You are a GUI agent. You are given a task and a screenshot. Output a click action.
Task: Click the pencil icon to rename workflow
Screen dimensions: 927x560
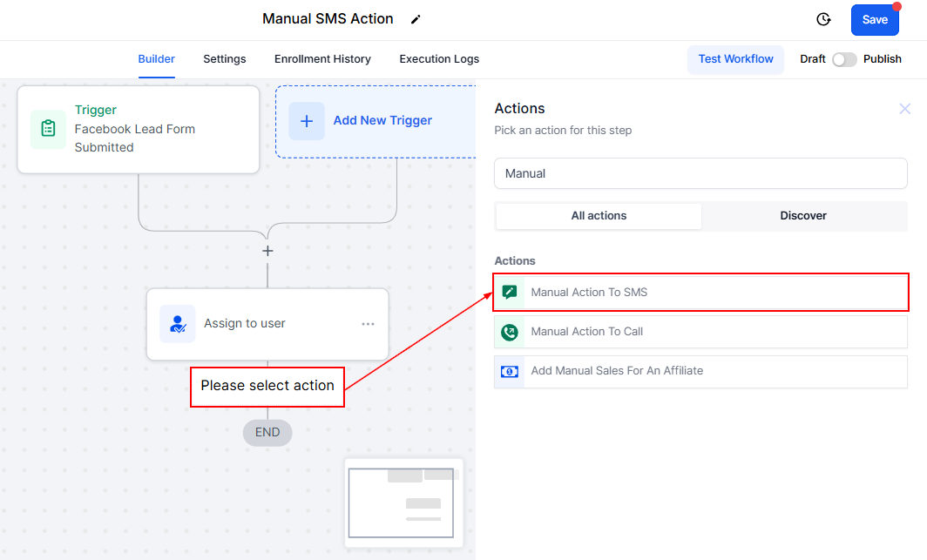(x=416, y=19)
